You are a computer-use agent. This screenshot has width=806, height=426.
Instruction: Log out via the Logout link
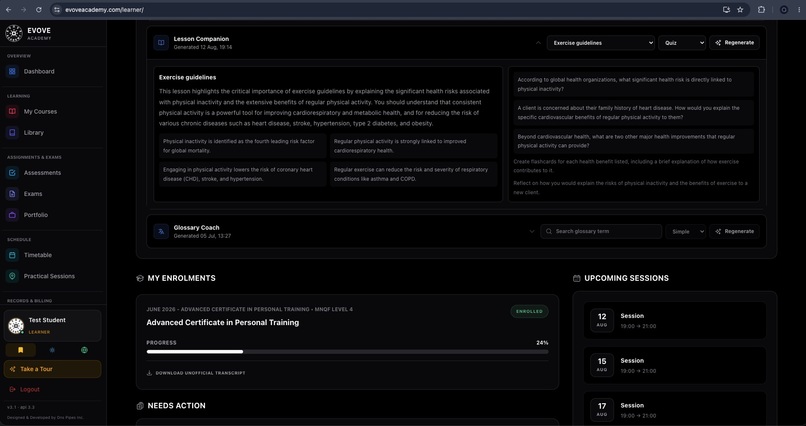tap(30, 390)
